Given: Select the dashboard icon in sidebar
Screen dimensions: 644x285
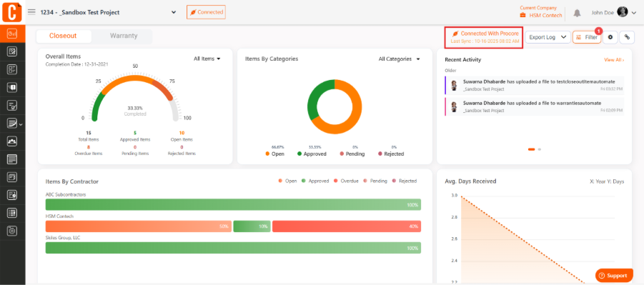Looking at the screenshot, I should click(12, 34).
